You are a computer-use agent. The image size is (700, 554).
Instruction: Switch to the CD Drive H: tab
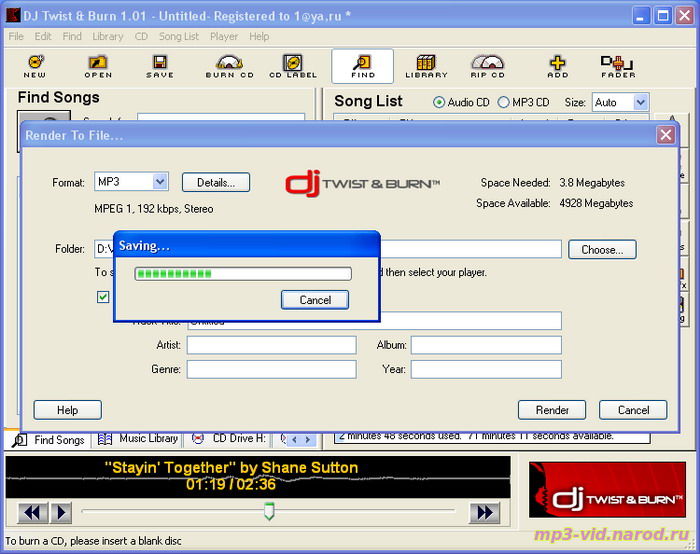point(229,439)
